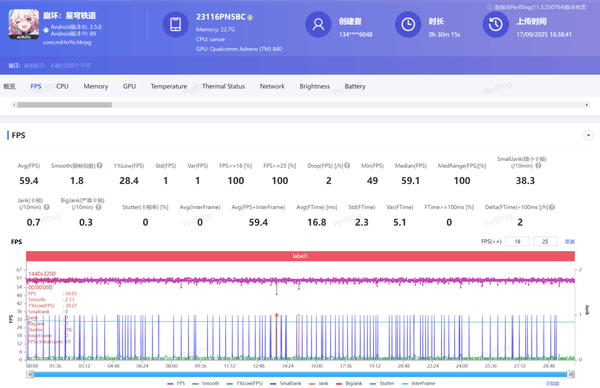The width and height of the screenshot is (600, 388).
Task: Toggle the InterFrame legend series
Action: (419, 383)
